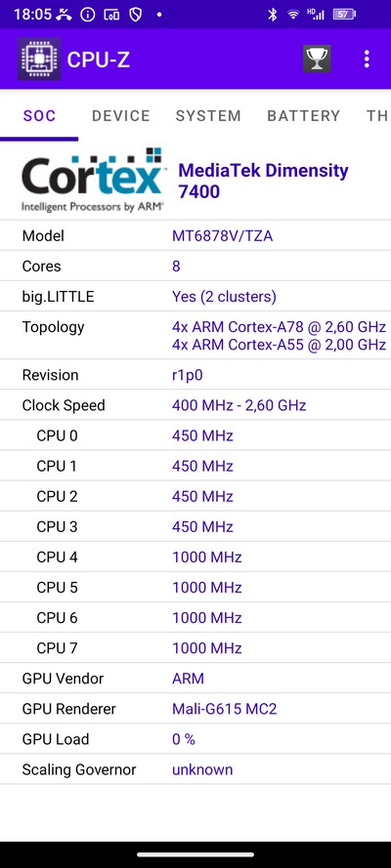
Task: Tap the MediaTek Dimensity 7400 title
Action: [x=263, y=181]
